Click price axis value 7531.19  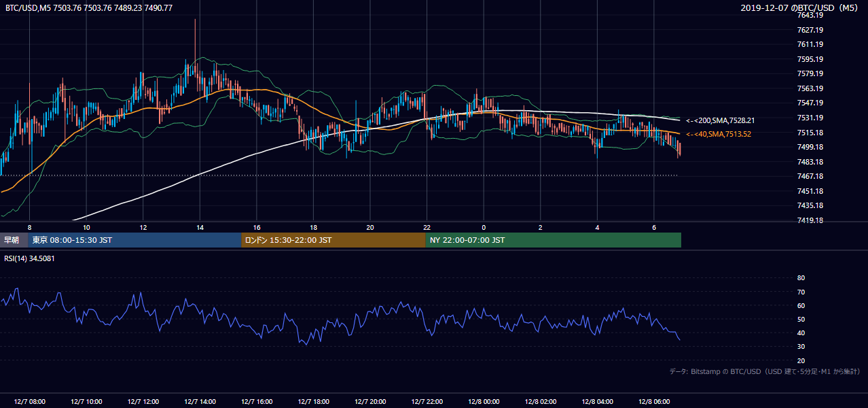click(810, 118)
